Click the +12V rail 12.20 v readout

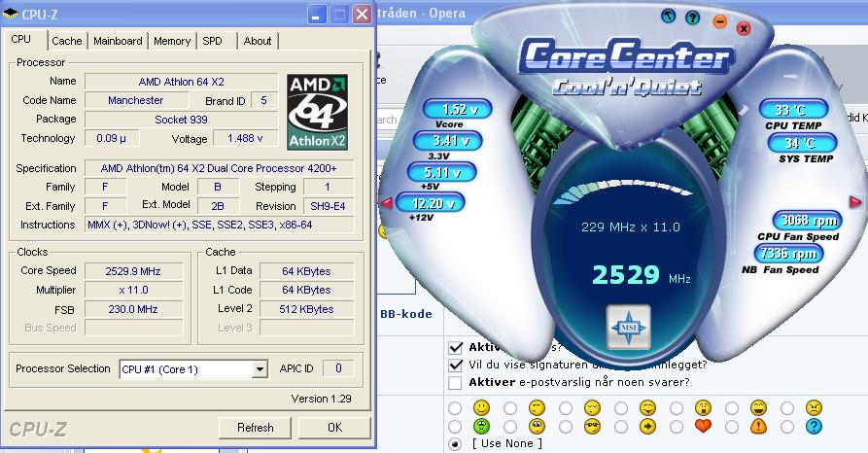(431, 203)
